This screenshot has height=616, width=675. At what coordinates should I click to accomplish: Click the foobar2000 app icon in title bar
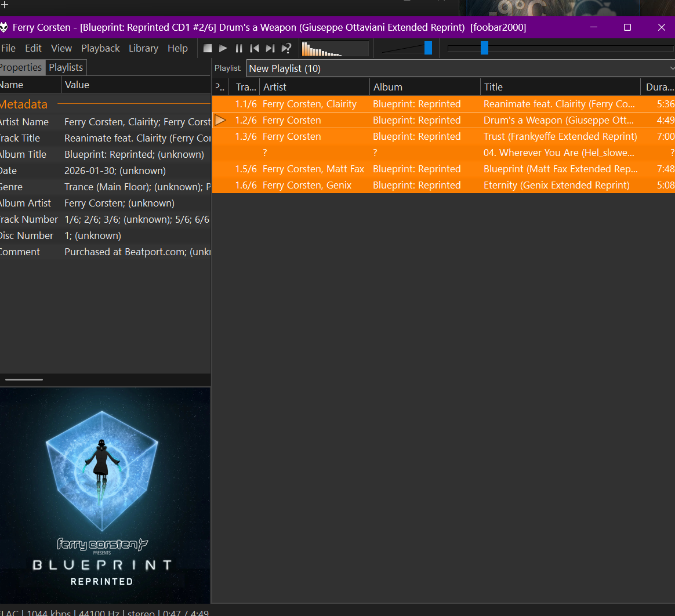click(x=3, y=27)
